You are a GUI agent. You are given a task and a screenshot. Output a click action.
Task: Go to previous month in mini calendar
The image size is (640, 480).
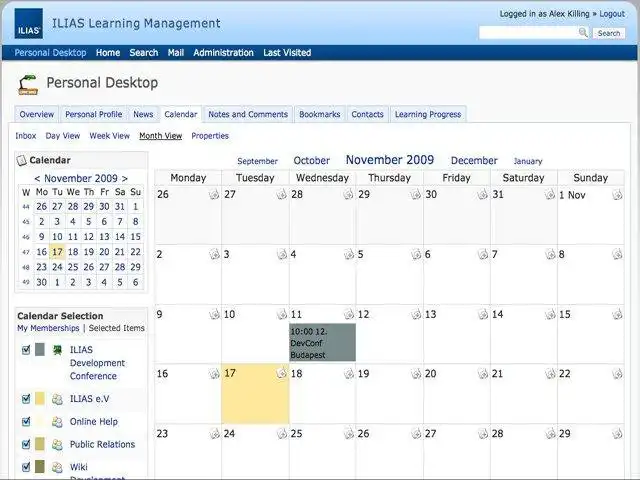[37, 179]
